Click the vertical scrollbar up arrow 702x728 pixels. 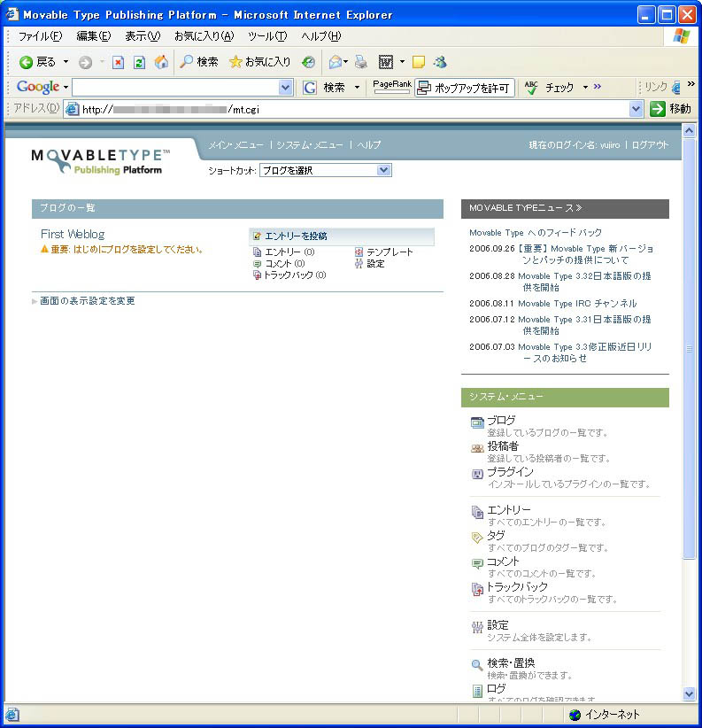[x=689, y=131]
